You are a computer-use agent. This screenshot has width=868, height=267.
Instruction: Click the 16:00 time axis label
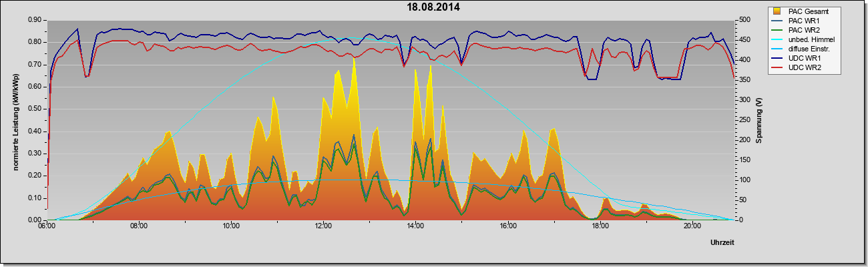click(x=507, y=225)
